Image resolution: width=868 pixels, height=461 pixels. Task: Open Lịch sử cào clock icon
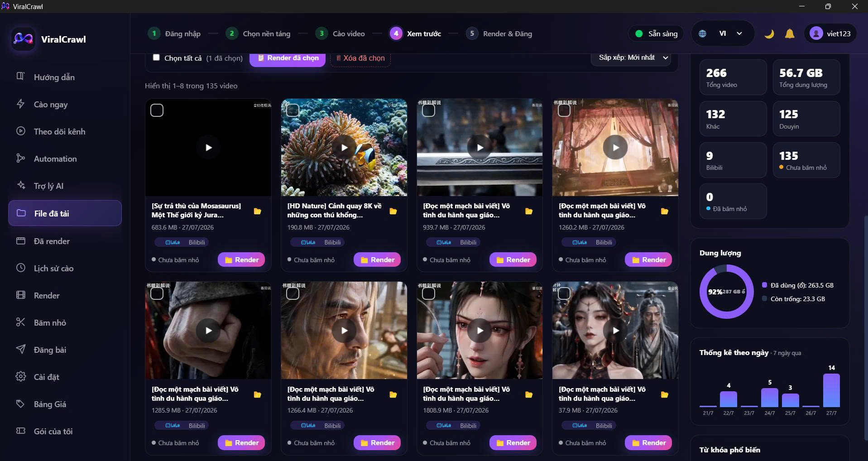click(x=20, y=268)
